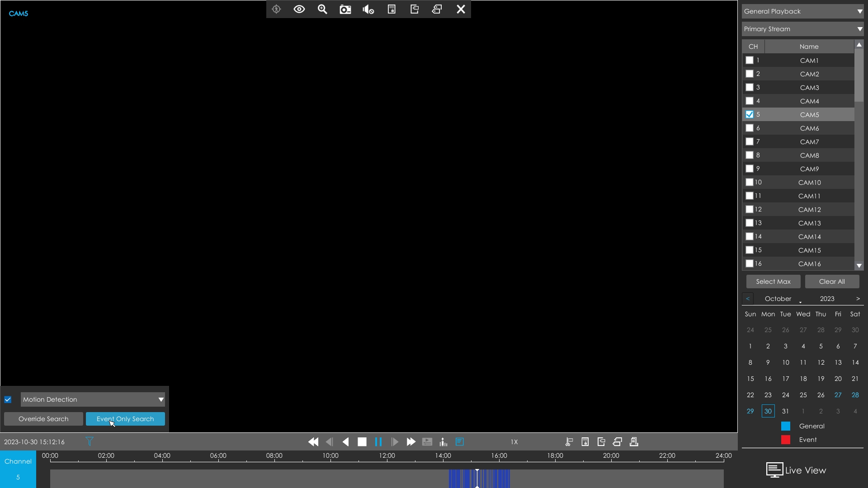Screen dimensions: 868x488
Task: Add quick tag from bottom control bar
Action: [601, 442]
